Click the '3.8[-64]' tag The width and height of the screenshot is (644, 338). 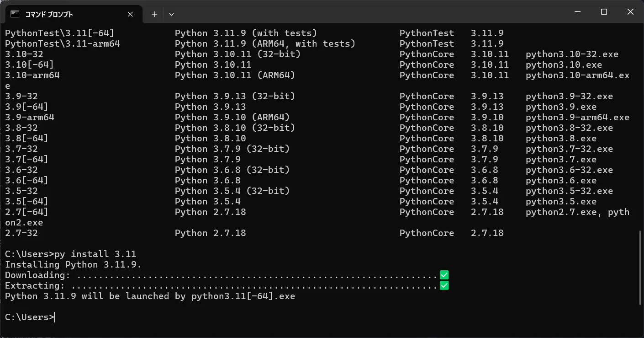(26, 138)
